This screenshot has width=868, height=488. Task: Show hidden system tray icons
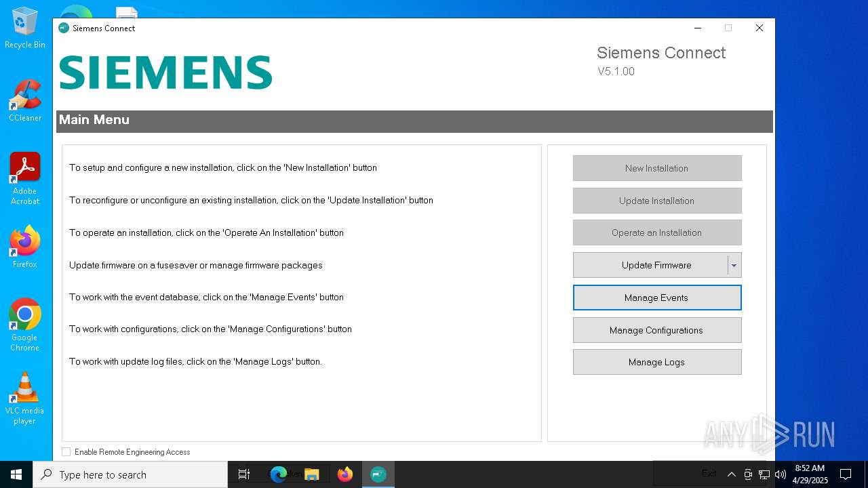(731, 474)
